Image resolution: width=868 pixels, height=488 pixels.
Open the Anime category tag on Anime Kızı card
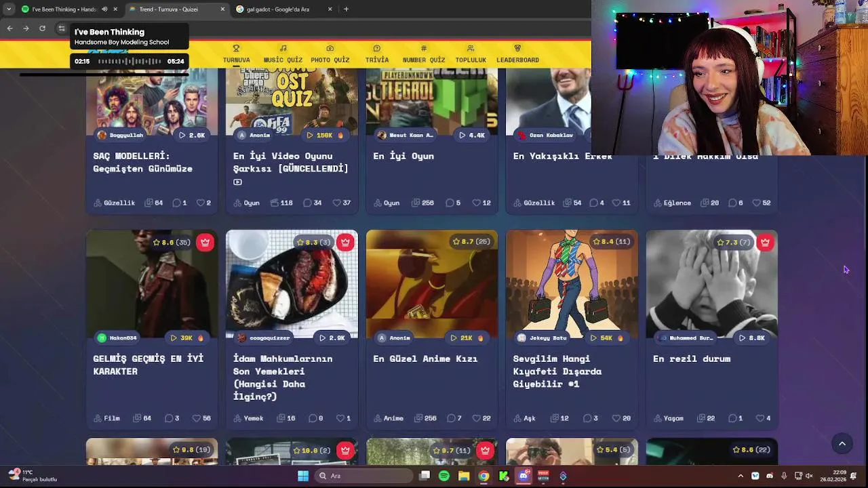(389, 418)
